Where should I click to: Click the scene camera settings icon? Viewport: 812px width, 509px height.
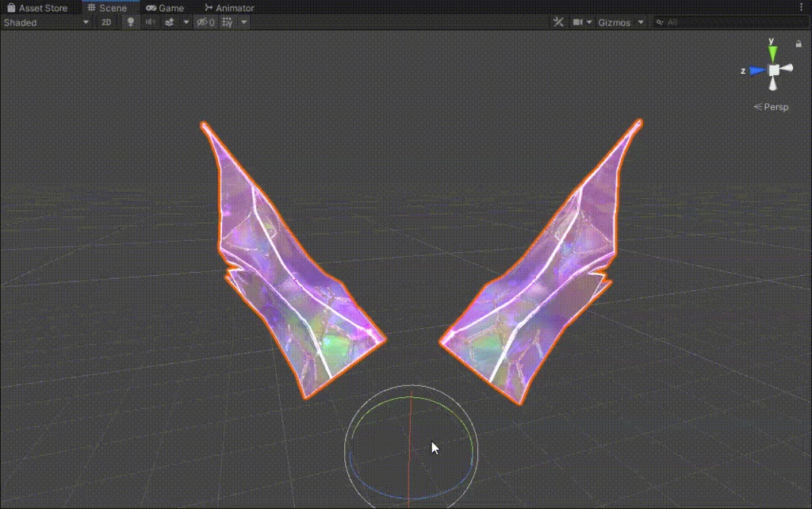[577, 22]
